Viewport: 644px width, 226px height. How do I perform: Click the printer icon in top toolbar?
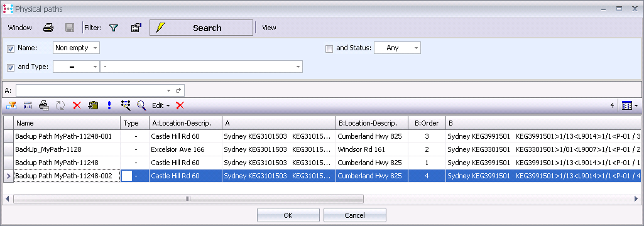(x=49, y=28)
